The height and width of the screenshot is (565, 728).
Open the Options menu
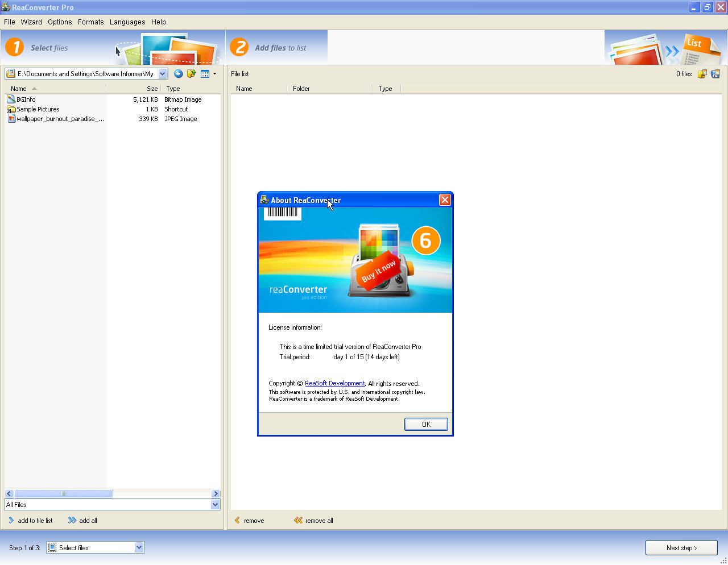[x=60, y=22]
